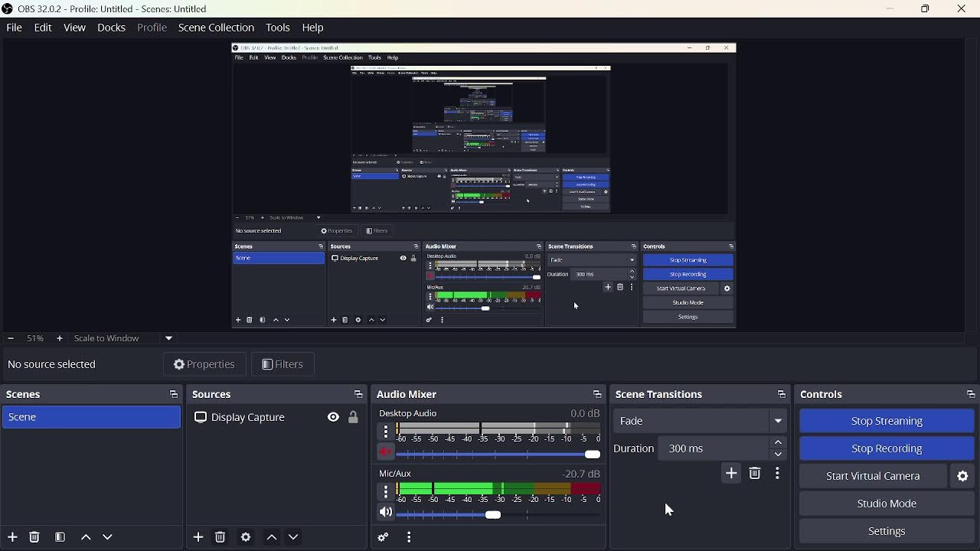Viewport: 980px width, 551px height.
Task: Remove selected source with trash icon
Action: (220, 537)
